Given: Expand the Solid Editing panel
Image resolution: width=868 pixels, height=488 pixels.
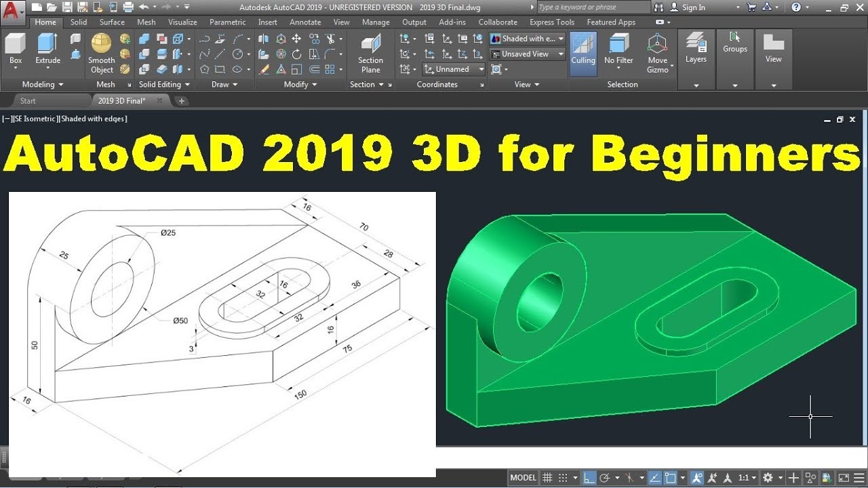Looking at the screenshot, I should pos(164,85).
